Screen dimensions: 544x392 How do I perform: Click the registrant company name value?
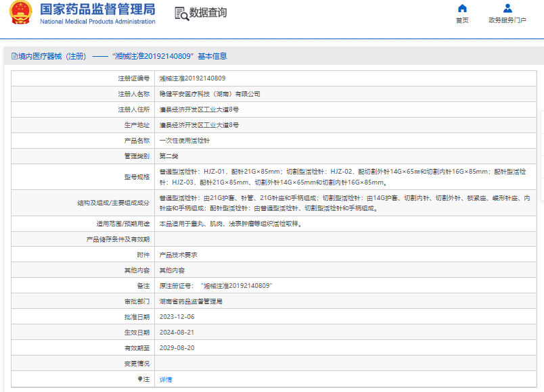pos(210,94)
